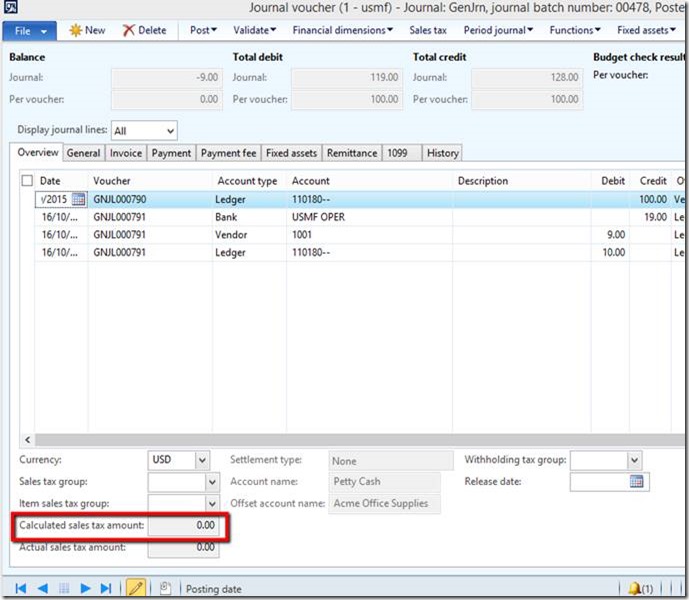
Task: Open the Release date calendar picker
Action: (636, 481)
